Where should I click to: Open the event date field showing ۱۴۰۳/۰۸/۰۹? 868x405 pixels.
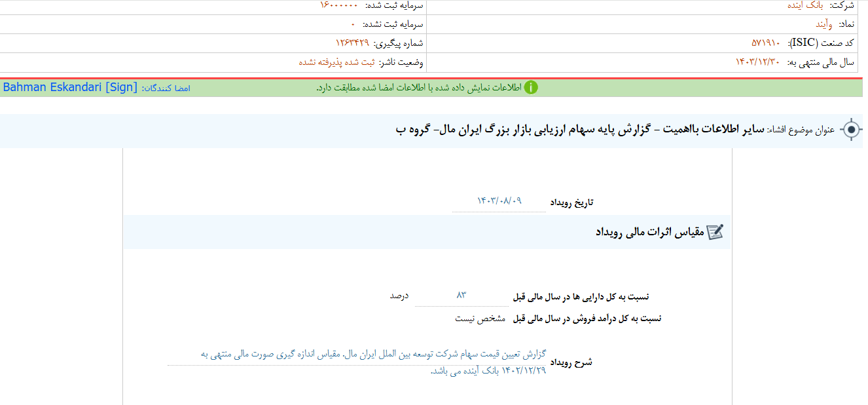tap(498, 202)
